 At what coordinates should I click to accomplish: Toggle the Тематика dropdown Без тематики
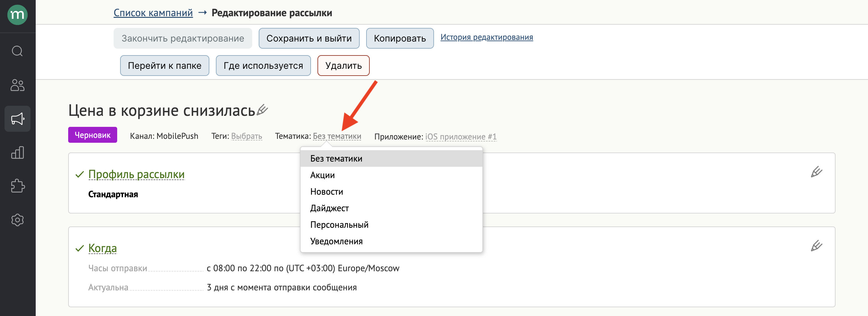coord(337,136)
